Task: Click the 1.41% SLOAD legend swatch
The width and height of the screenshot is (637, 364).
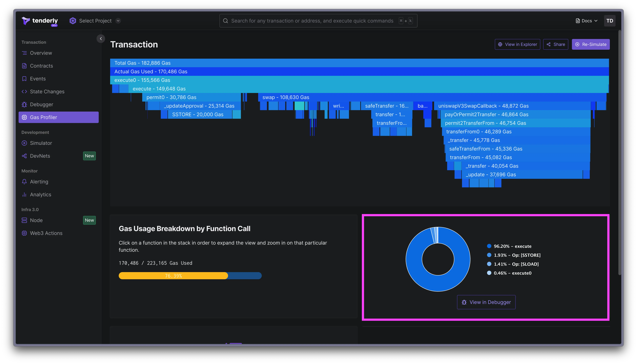Action: click(489, 264)
